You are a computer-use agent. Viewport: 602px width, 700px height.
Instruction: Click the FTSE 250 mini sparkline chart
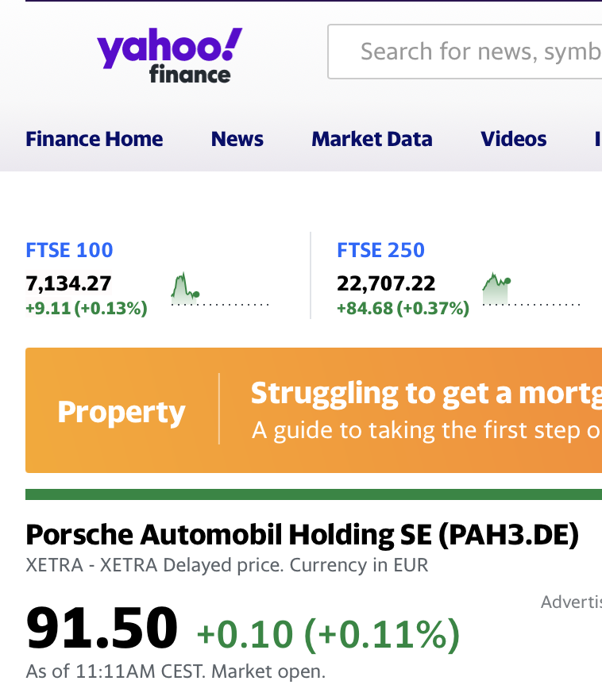tap(531, 289)
